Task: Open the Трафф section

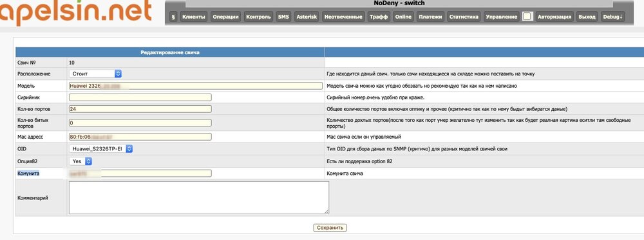Action: pyautogui.click(x=378, y=17)
